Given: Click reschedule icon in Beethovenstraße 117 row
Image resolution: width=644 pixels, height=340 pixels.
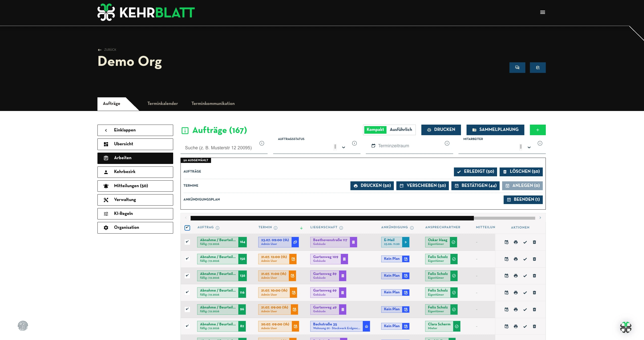Looking at the screenshot, I should pyautogui.click(x=506, y=242).
